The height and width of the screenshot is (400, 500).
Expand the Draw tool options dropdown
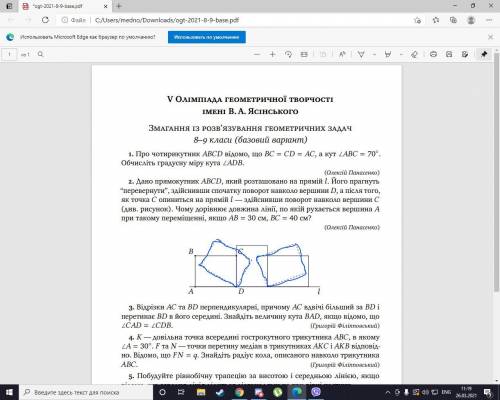click(374, 54)
